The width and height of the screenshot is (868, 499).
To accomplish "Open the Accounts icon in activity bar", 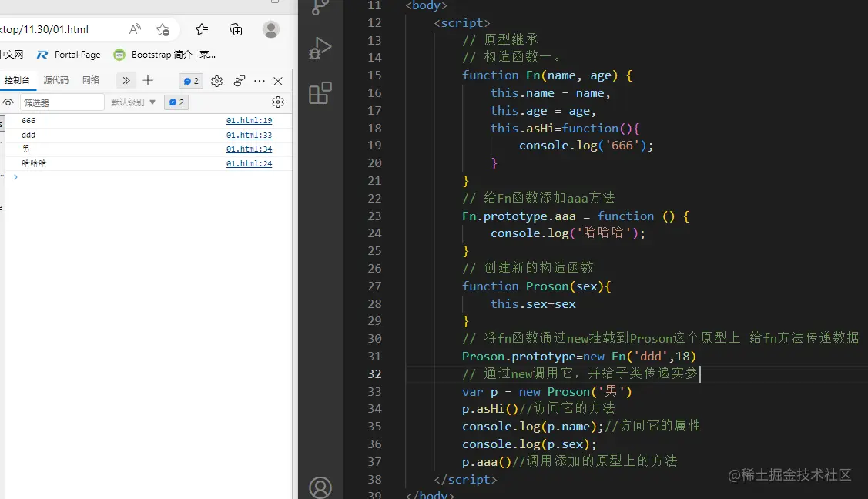I will (320, 487).
